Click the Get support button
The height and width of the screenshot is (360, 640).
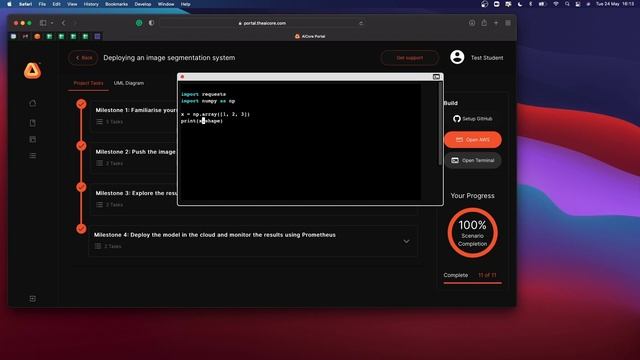tap(409, 58)
